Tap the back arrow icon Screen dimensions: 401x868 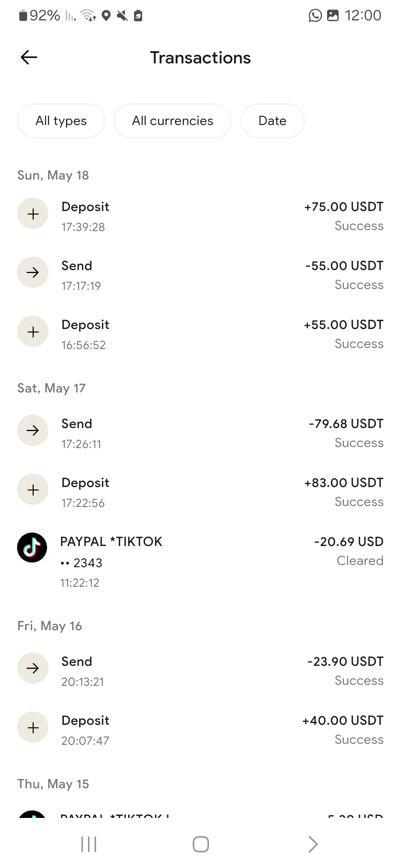[x=29, y=57]
